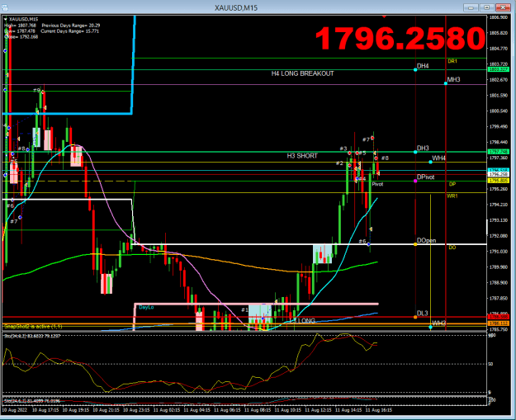Click the cyan dot at MH3
Image resolution: width=516 pixels, height=420 pixels.
coord(446,83)
